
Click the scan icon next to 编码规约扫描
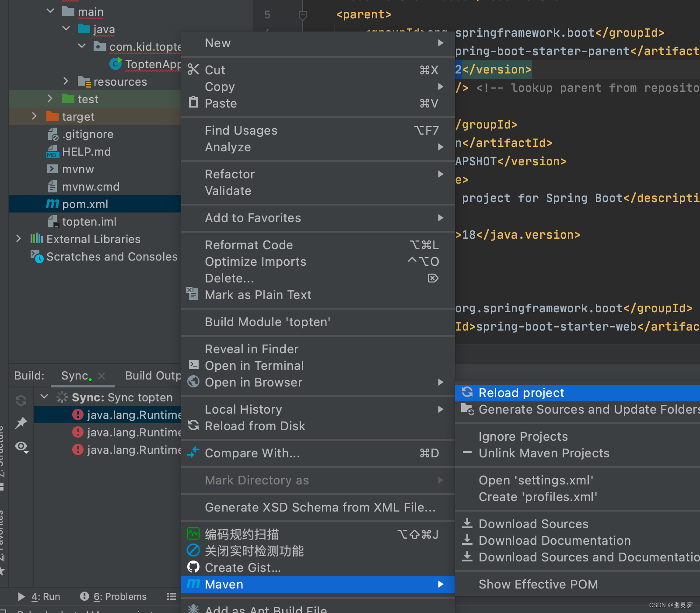coord(193,533)
